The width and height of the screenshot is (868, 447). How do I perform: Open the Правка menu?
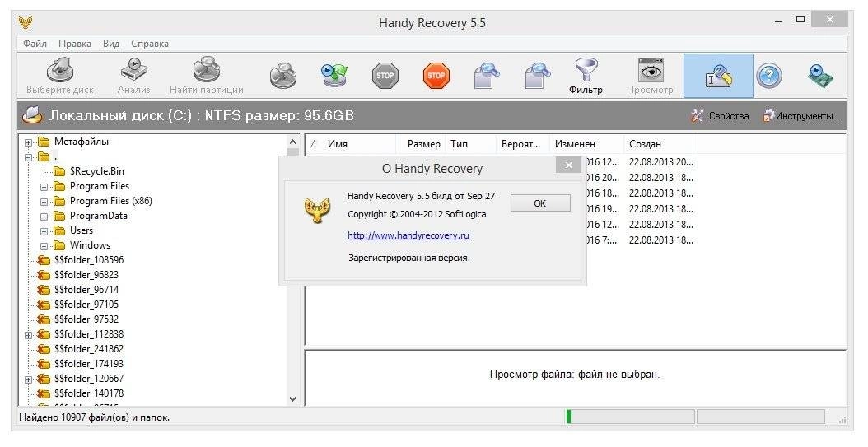click(75, 43)
